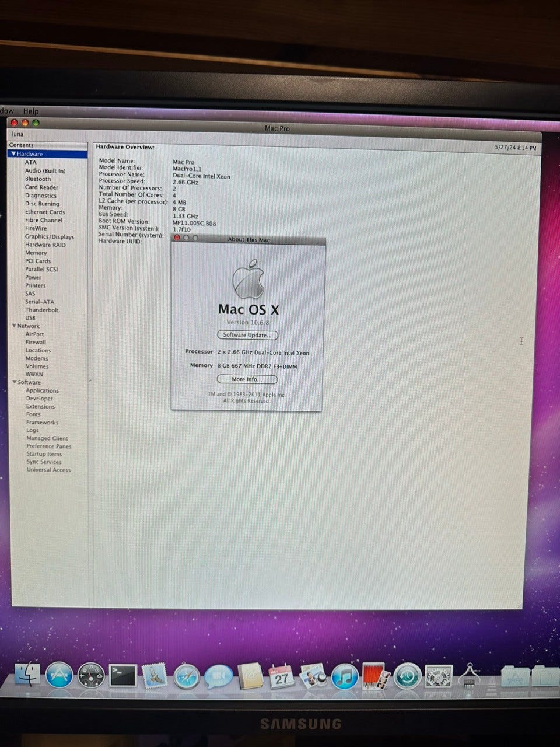Select Startup Items under Software
Viewport: 560px width, 747px height.
44,454
